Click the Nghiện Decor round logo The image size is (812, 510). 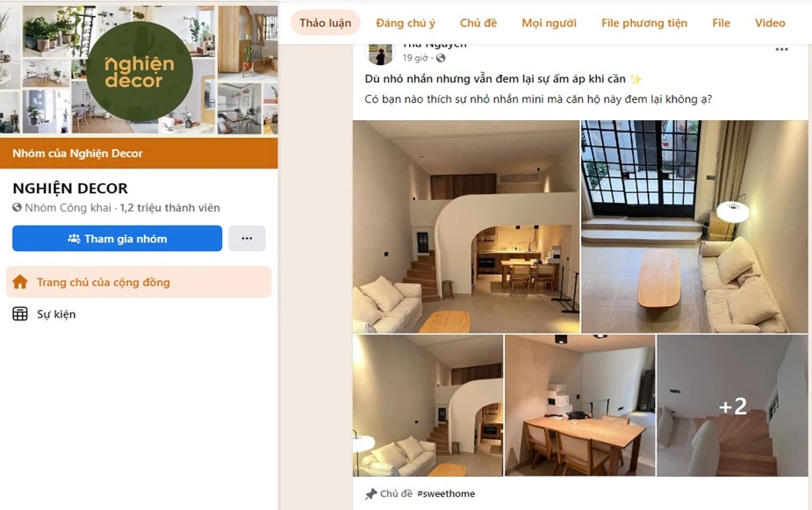[x=140, y=71]
